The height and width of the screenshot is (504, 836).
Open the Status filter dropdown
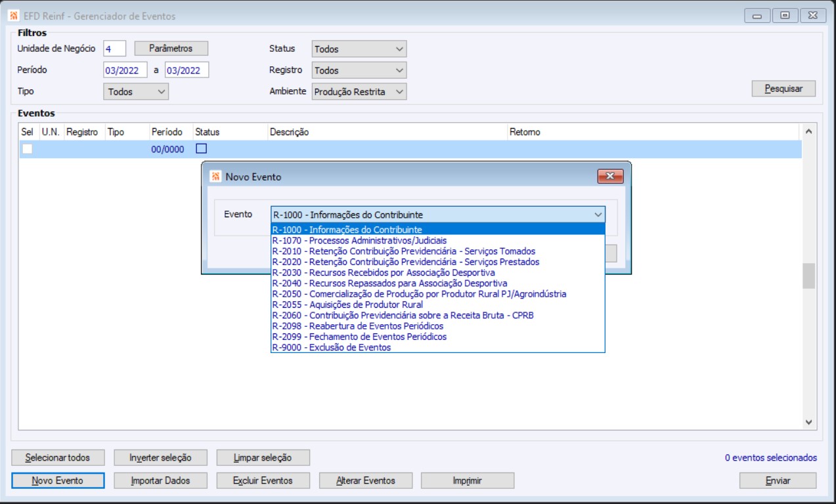coord(359,49)
